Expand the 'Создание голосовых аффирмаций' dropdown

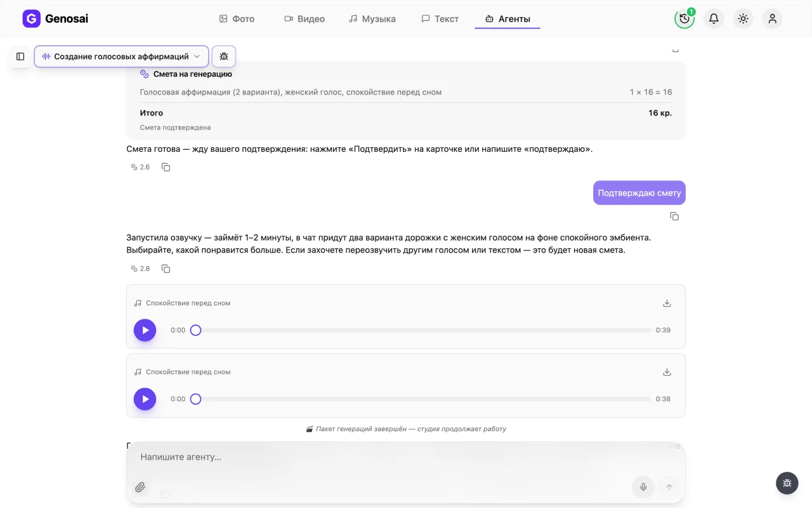coord(121,57)
